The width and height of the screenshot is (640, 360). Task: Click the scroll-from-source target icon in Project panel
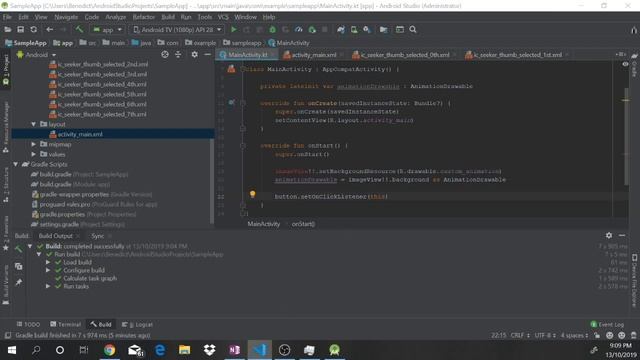click(165, 54)
